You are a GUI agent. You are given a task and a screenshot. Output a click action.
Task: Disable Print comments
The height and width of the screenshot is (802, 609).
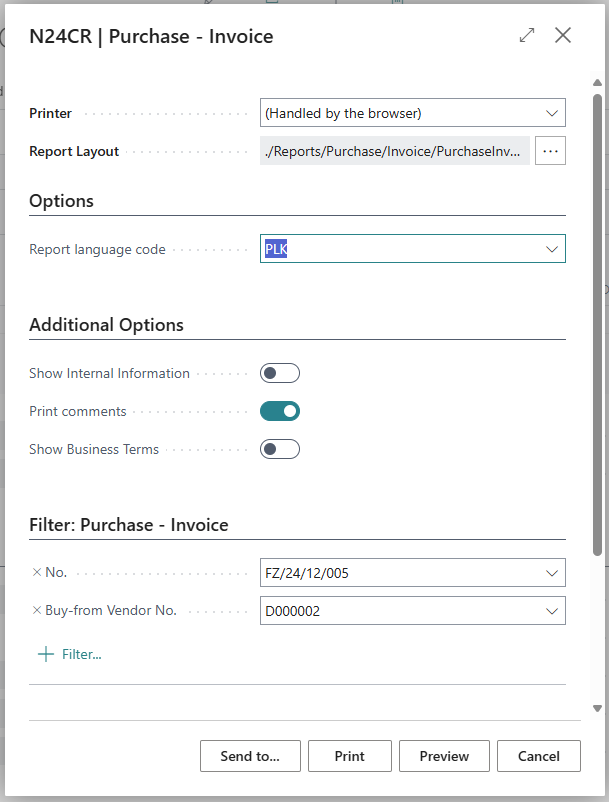coord(279,410)
